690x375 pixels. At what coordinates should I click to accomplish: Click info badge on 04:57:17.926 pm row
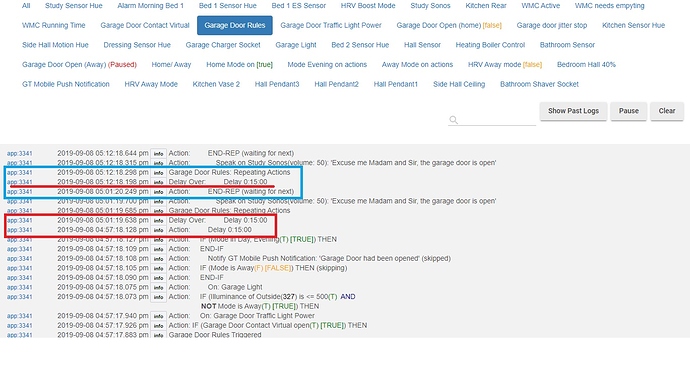[158, 326]
